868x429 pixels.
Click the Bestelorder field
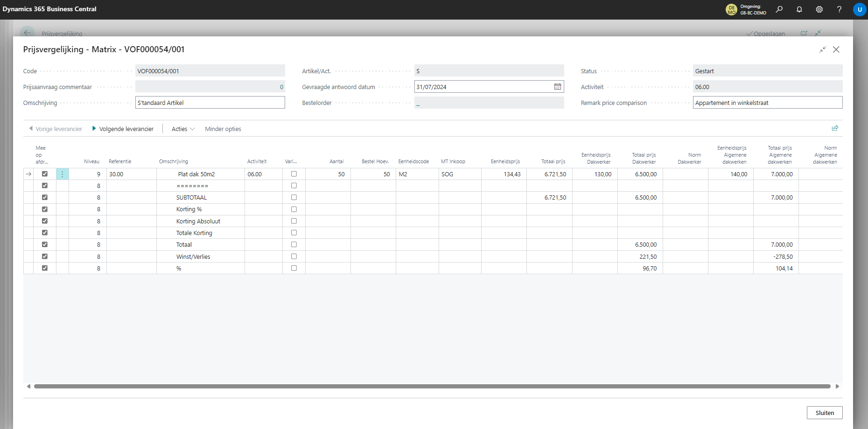pos(489,103)
